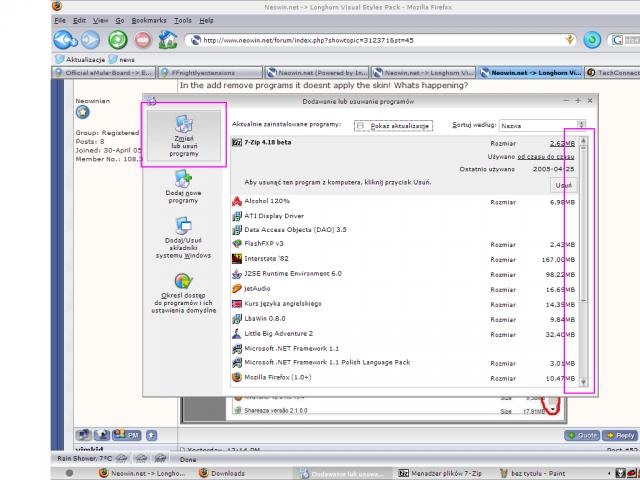The width and height of the screenshot is (640, 480).
Task: Click 'od czasu do czasu' usage link
Action: coord(546,156)
